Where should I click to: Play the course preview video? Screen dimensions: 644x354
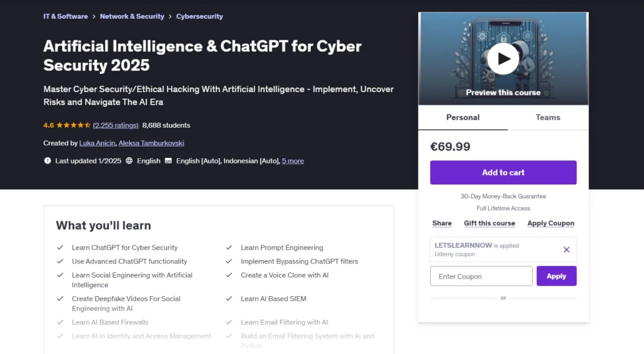(503, 59)
